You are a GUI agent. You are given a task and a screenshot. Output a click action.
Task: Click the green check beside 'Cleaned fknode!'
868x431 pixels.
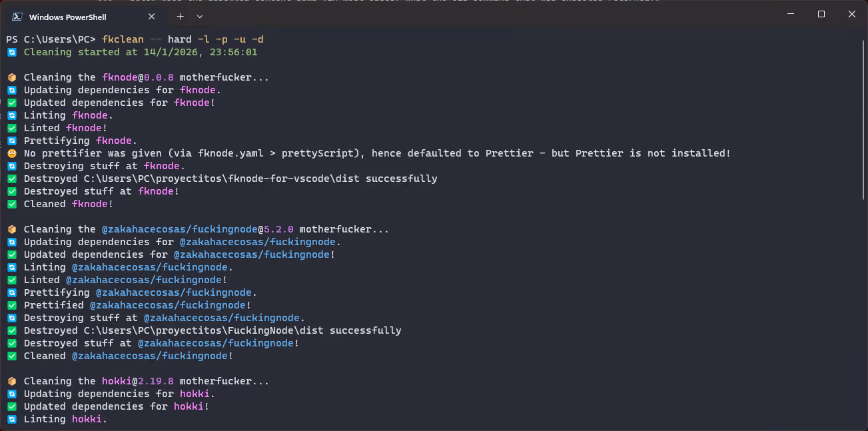pyautogui.click(x=12, y=204)
